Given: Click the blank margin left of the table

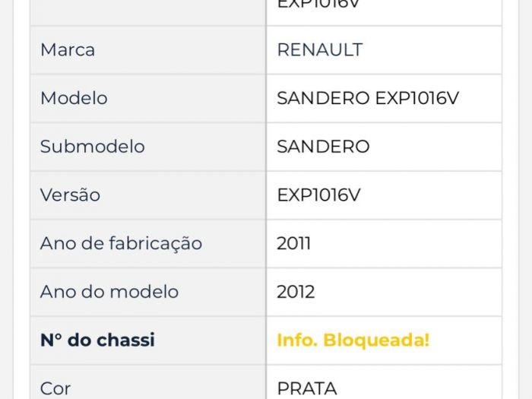Looking at the screenshot, I should 15,198.
